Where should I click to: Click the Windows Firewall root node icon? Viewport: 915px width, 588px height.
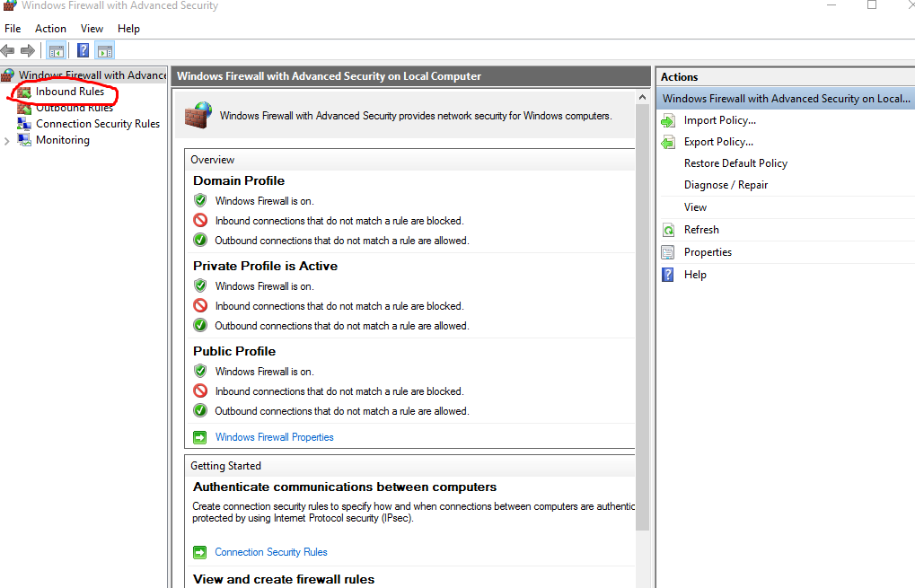(7, 75)
